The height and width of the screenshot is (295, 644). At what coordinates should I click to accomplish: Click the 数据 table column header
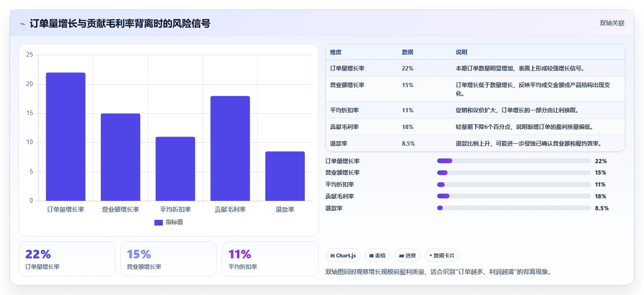click(x=408, y=52)
